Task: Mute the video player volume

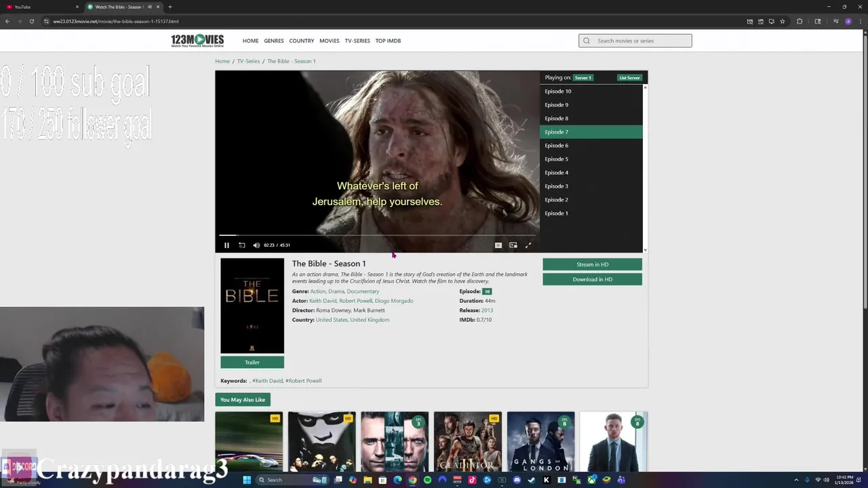Action: (x=256, y=245)
